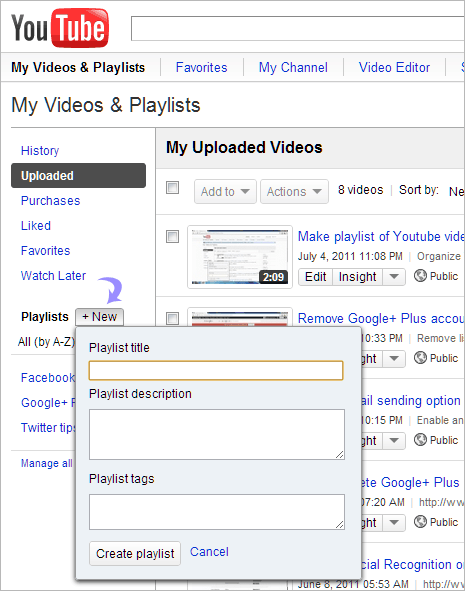Open the Actions dropdown
Image resolution: width=465 pixels, height=591 pixels.
[x=294, y=191]
